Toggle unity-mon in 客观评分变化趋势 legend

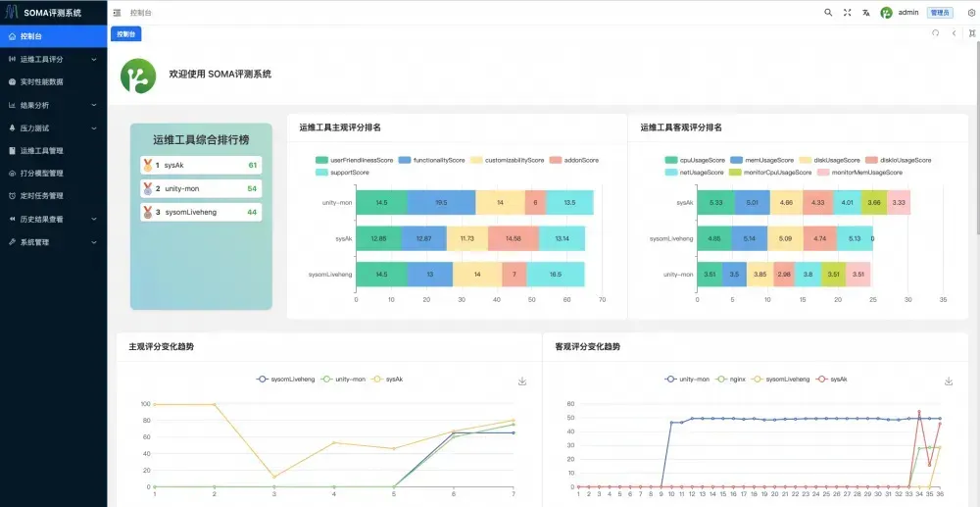pyautogui.click(x=687, y=380)
